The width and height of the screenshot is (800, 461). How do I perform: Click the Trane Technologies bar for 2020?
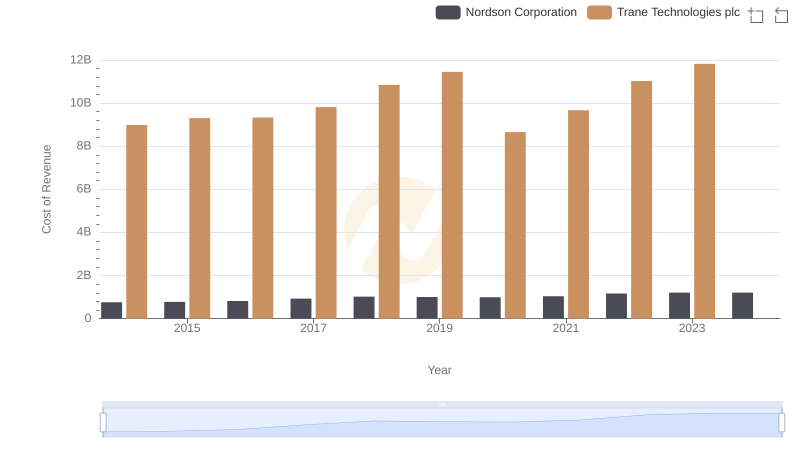[515, 225]
